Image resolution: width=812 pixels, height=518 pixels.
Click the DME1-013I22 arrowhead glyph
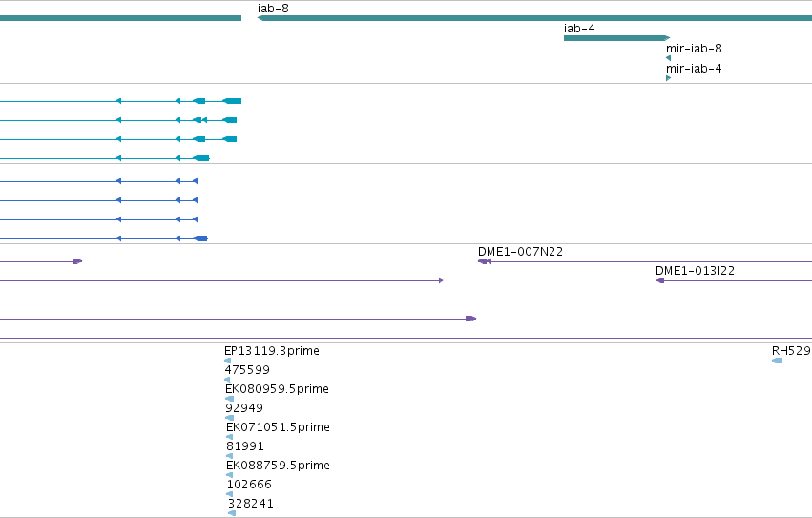659,280
